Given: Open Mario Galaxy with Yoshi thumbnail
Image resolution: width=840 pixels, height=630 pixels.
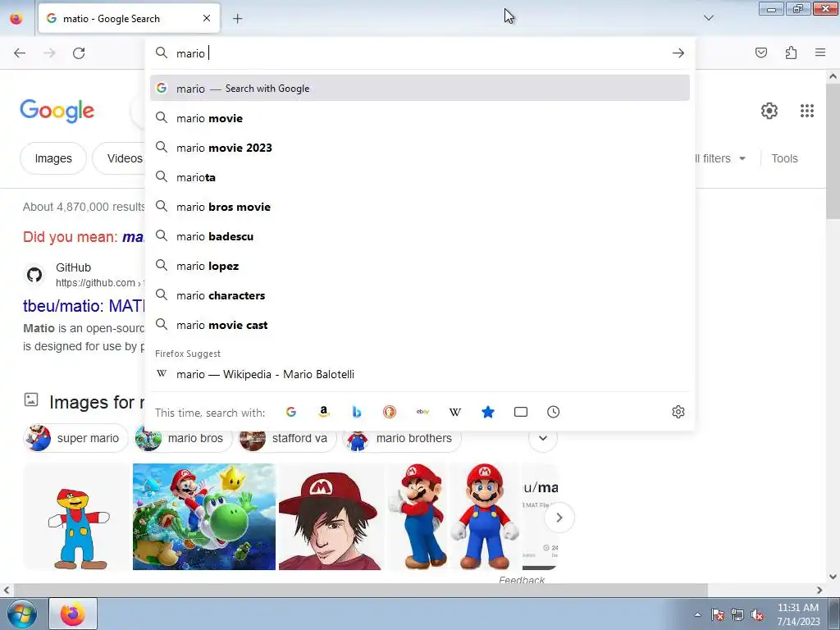Looking at the screenshot, I should (x=204, y=517).
